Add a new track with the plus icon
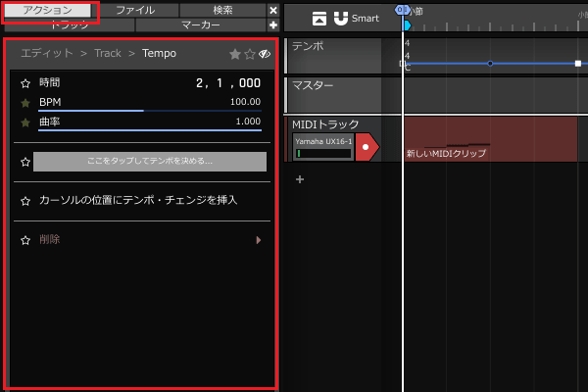 300,179
